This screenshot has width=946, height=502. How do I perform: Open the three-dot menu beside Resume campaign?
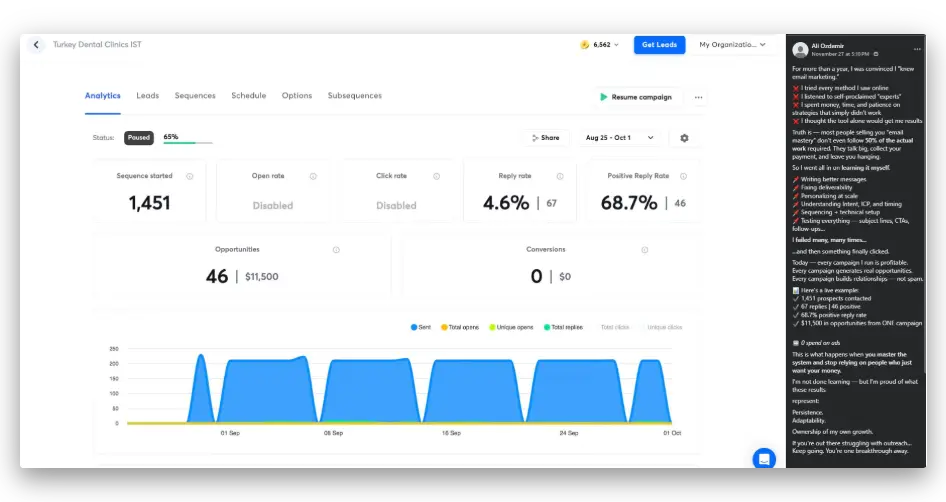coord(698,97)
